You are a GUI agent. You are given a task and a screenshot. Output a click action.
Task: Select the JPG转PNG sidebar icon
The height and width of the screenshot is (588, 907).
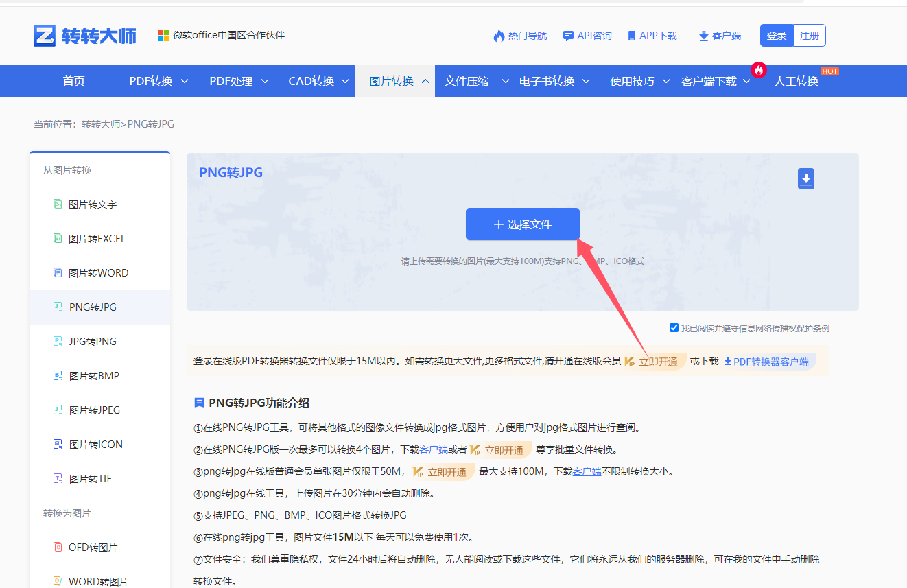pyautogui.click(x=58, y=341)
